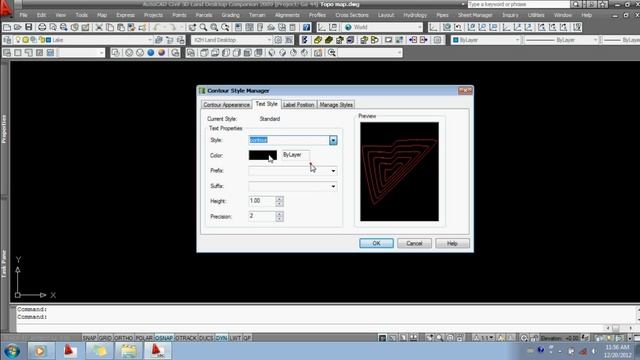The height and width of the screenshot is (360, 640).
Task: Toggle ORTHO mode in status bar
Action: click(x=123, y=338)
